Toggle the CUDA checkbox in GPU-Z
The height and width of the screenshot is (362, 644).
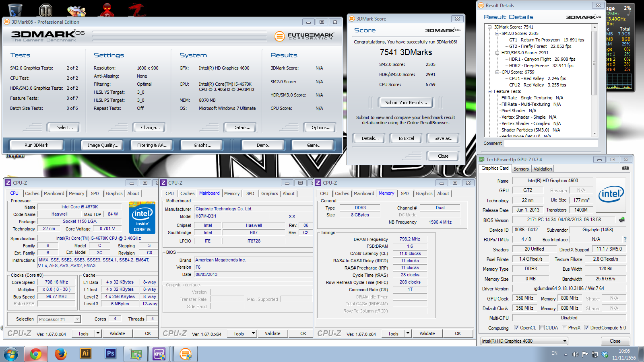[x=542, y=328]
